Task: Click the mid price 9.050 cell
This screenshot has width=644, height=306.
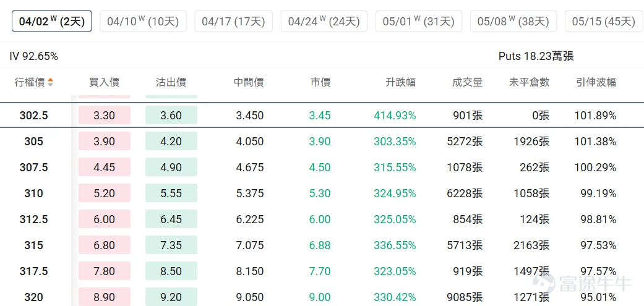Action: [250, 297]
